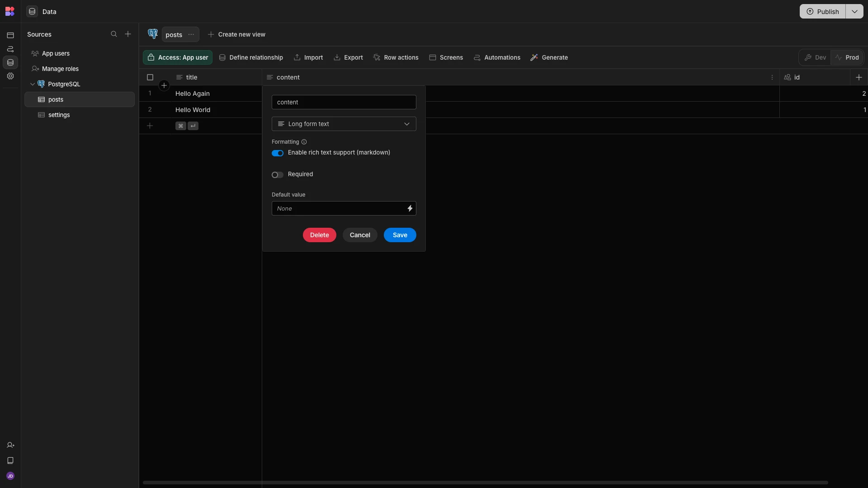The height and width of the screenshot is (488, 868).
Task: Click the Budibase logo icon
Action: pyautogui.click(x=10, y=11)
